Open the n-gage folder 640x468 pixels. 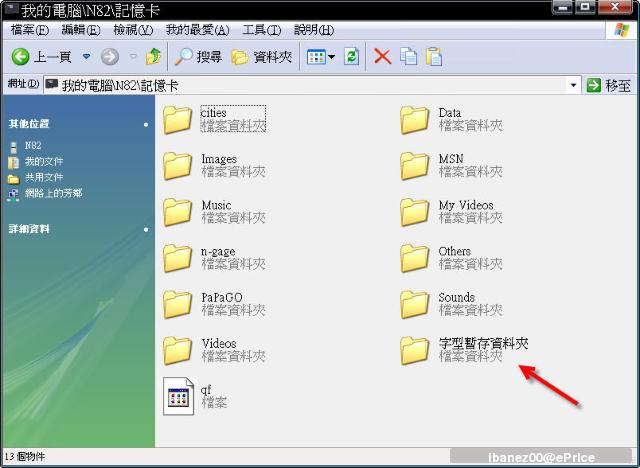click(x=178, y=258)
